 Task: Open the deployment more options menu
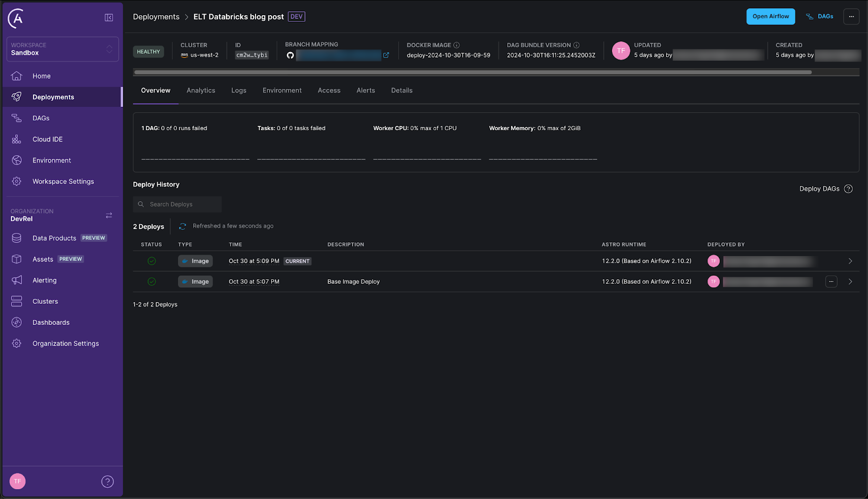[851, 17]
